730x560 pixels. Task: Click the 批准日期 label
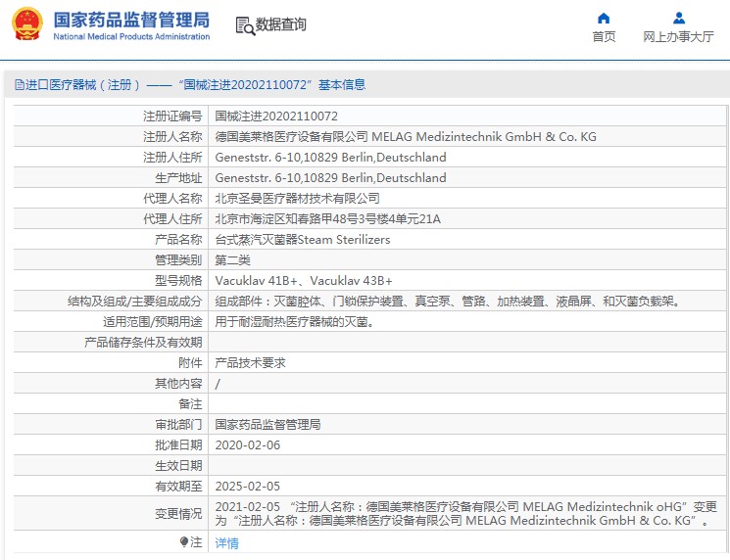coord(178,445)
